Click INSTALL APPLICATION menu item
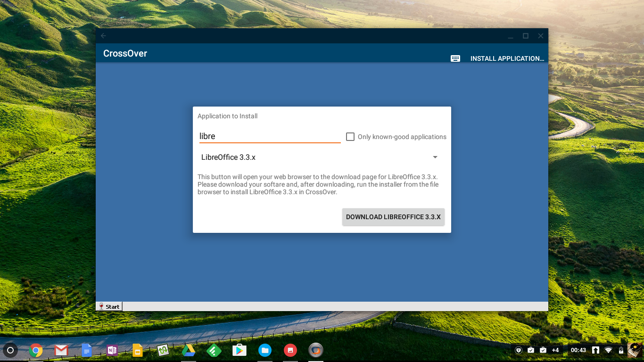Screen dimensions: 644x362 point(507,58)
